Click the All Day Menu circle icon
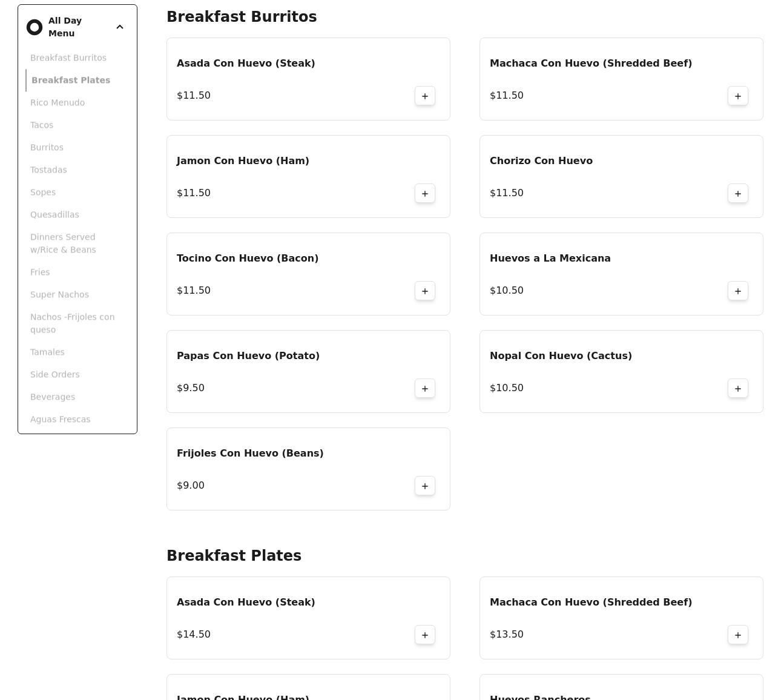781x700 pixels. coord(35,27)
